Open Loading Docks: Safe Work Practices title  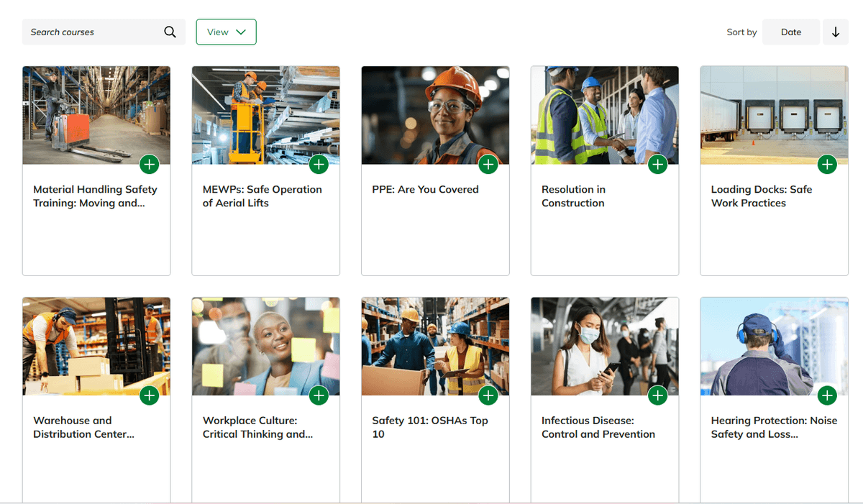pyautogui.click(x=761, y=196)
